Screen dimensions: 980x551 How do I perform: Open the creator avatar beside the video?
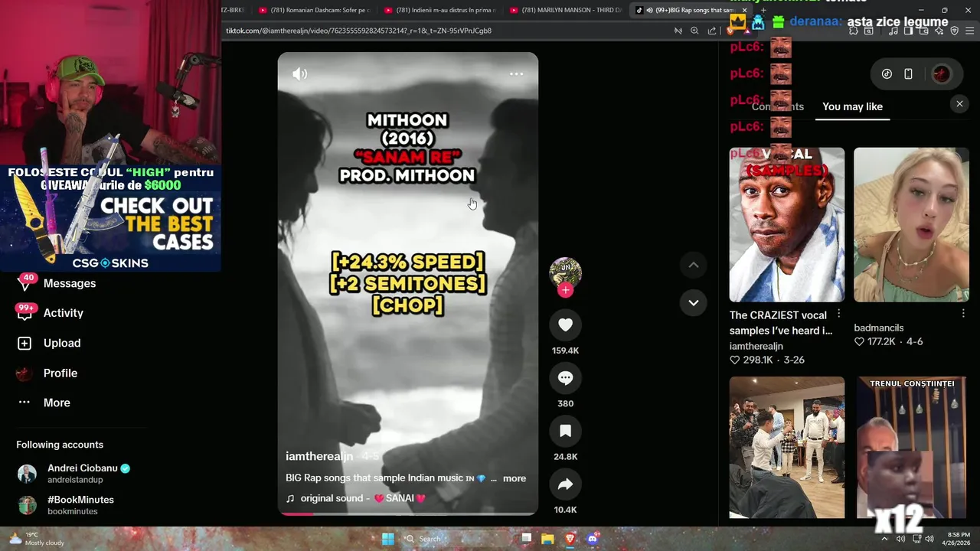pos(565,272)
